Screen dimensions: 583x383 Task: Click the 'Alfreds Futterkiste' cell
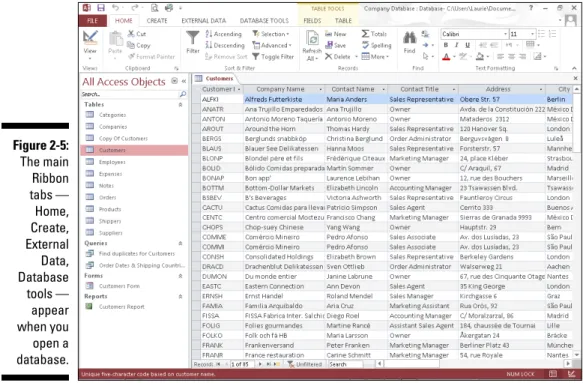(x=284, y=99)
